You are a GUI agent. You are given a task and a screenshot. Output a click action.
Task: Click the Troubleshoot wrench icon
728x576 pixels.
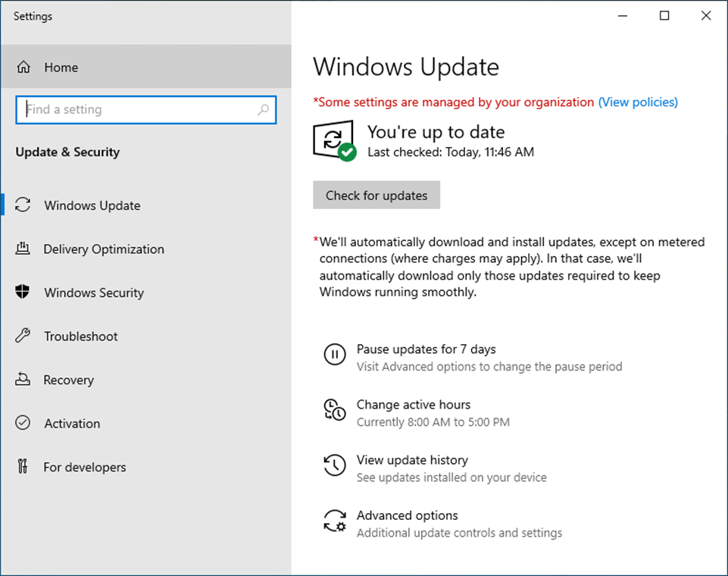(23, 336)
